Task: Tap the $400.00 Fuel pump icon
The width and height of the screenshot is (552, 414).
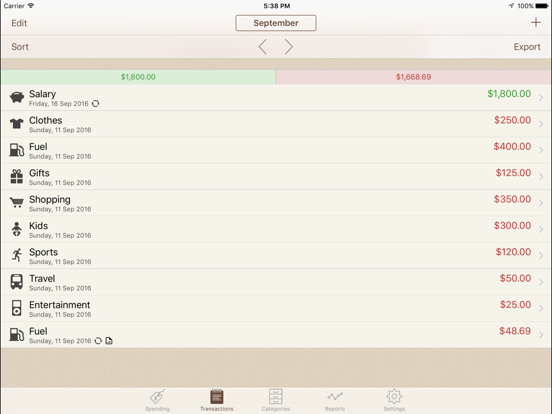Action: pyautogui.click(x=17, y=150)
